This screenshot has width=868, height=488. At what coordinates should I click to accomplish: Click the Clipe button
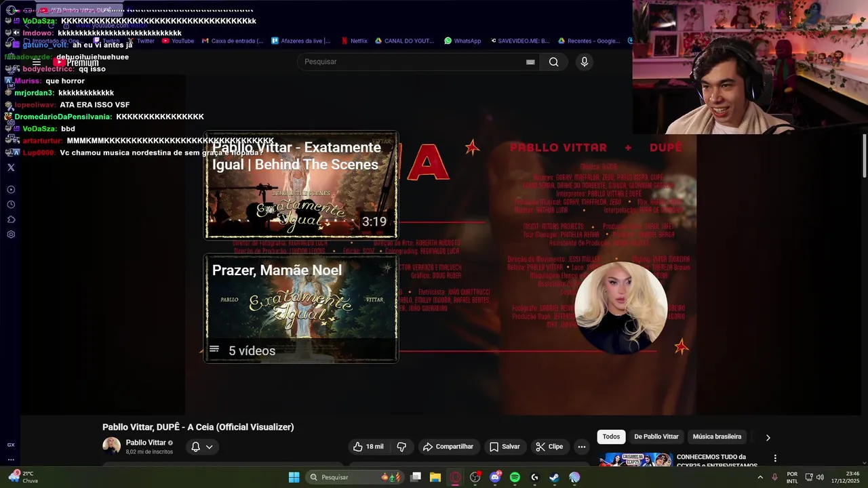pyautogui.click(x=549, y=447)
